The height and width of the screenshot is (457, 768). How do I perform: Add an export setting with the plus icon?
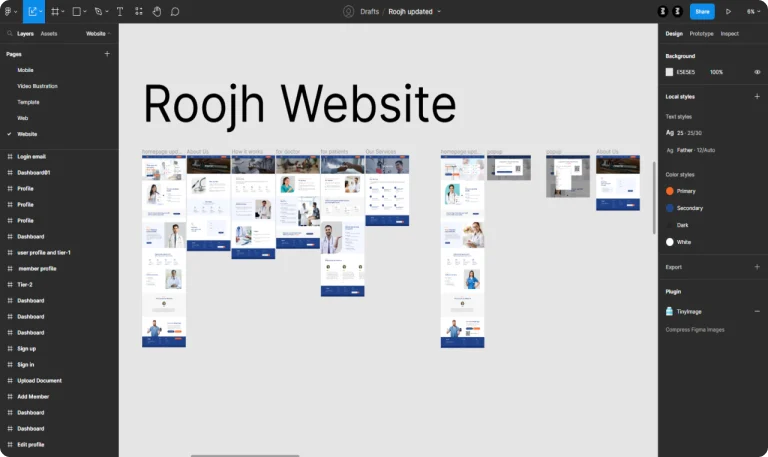tap(757, 267)
